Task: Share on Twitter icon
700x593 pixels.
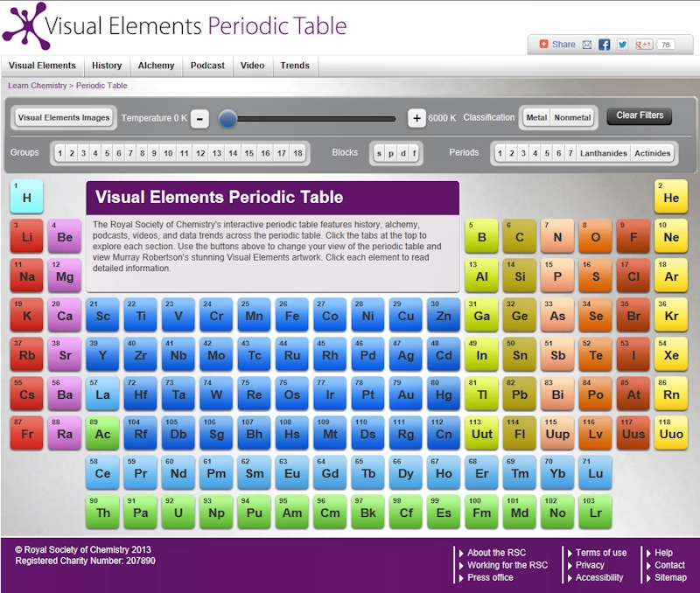Action: (622, 45)
